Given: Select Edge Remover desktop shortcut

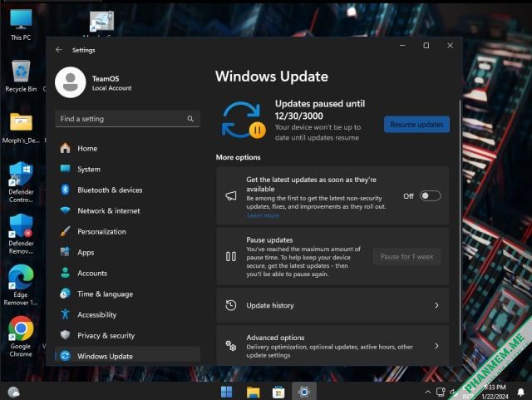Looking at the screenshot, I should 21,285.
